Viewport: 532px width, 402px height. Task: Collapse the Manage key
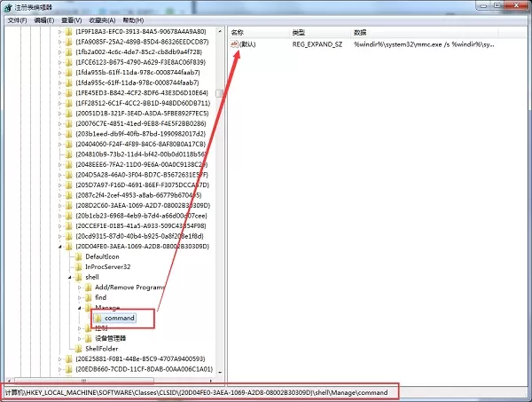tap(80, 308)
